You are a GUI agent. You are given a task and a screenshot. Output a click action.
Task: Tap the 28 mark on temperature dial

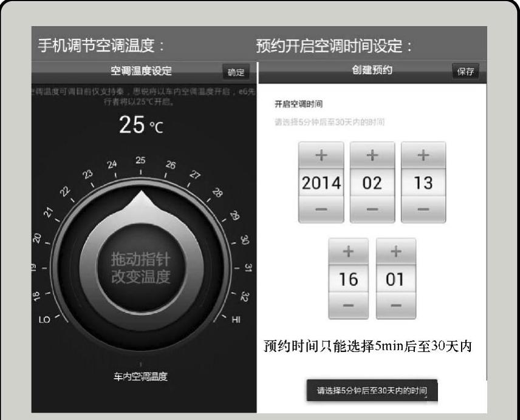tap(217, 194)
